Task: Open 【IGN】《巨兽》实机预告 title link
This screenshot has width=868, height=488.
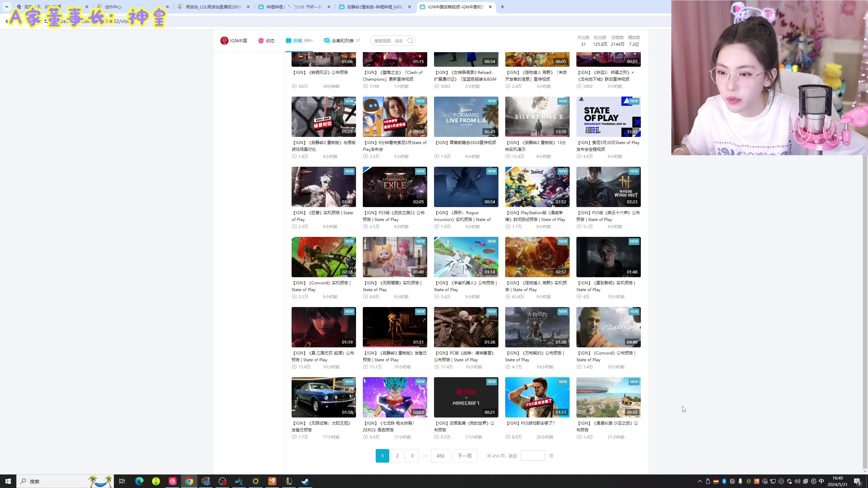Action: pyautogui.click(x=322, y=216)
